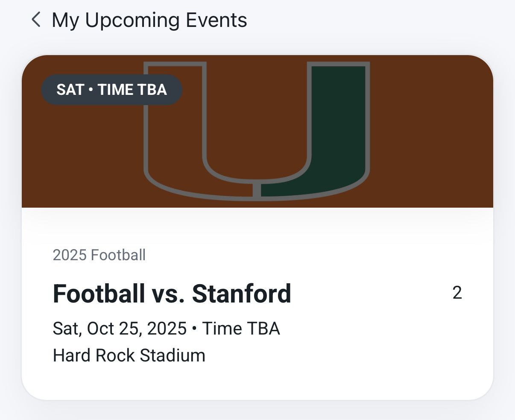The width and height of the screenshot is (515, 420).
Task: Tap "TIME TBA" in the dark badge
Action: coord(132,90)
